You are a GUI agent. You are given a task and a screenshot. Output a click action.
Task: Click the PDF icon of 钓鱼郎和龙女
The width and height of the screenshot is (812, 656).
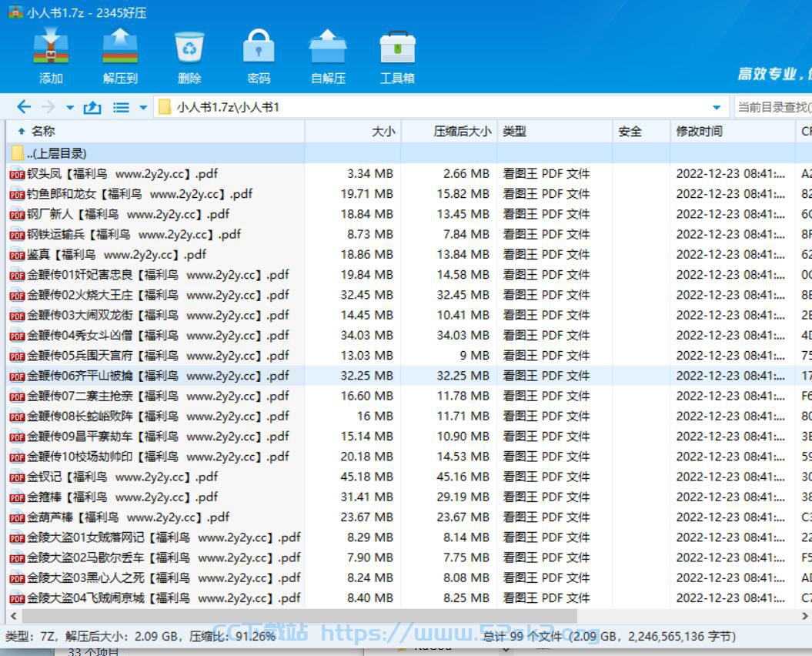click(x=17, y=194)
